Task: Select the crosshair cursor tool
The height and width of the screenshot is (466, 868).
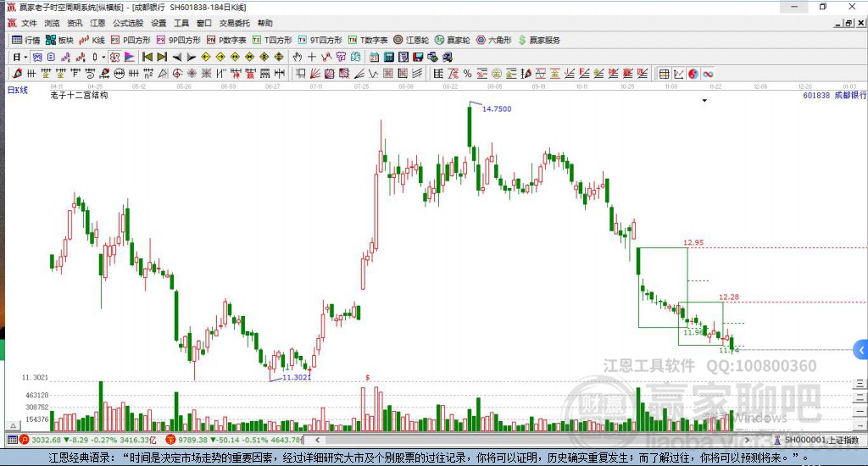Action: pyautogui.click(x=312, y=57)
